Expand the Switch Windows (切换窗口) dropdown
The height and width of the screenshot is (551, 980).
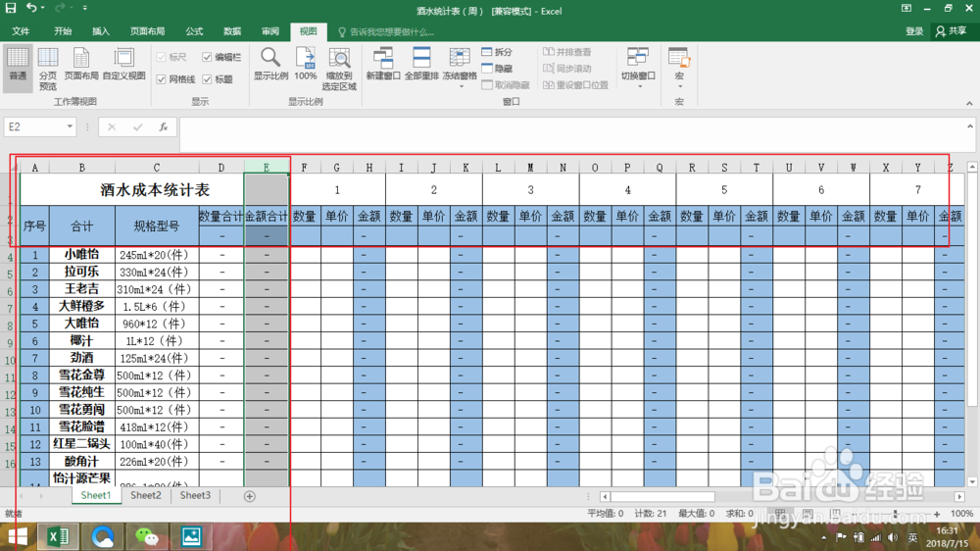click(x=639, y=86)
